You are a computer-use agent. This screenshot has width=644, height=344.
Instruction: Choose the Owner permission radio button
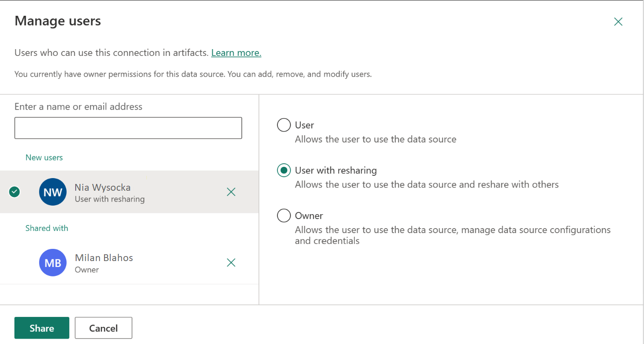284,216
